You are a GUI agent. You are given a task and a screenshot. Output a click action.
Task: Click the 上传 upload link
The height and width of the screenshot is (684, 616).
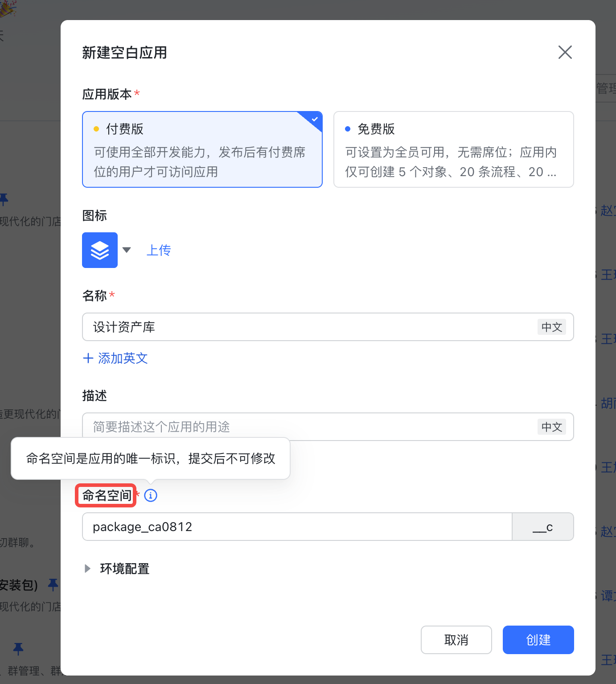[x=159, y=250]
